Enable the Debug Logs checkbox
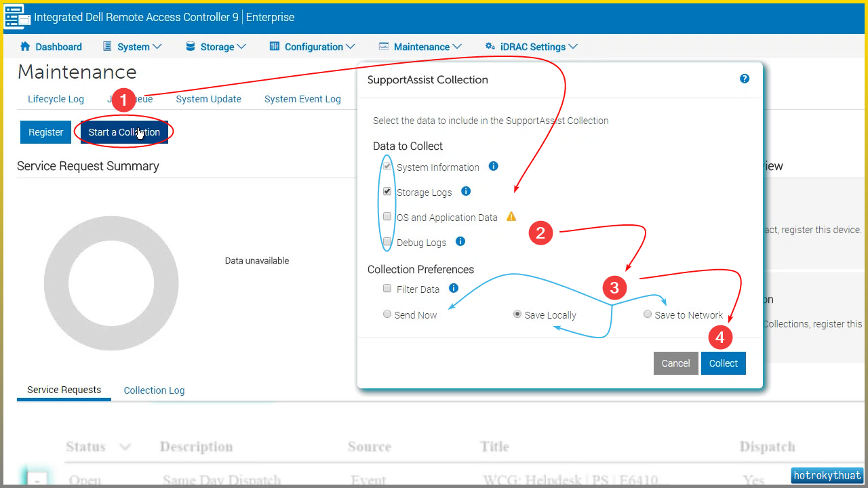Viewport: 868px width, 488px height. (387, 241)
